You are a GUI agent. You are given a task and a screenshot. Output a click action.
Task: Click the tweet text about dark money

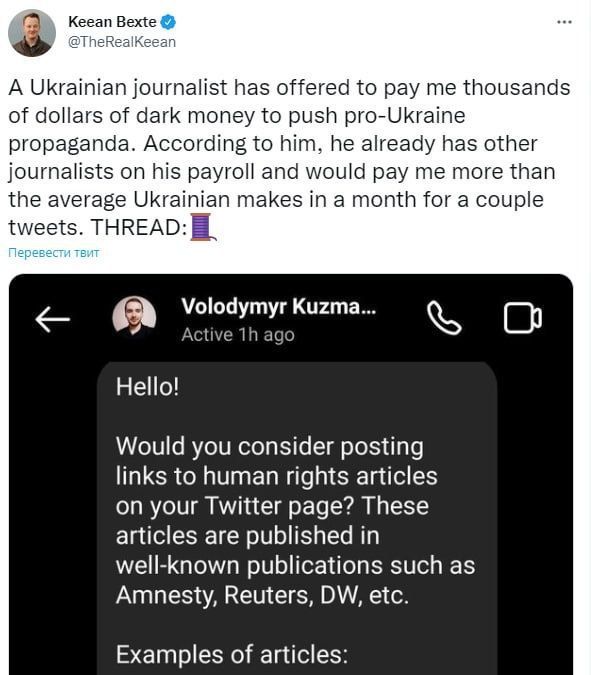[289, 158]
